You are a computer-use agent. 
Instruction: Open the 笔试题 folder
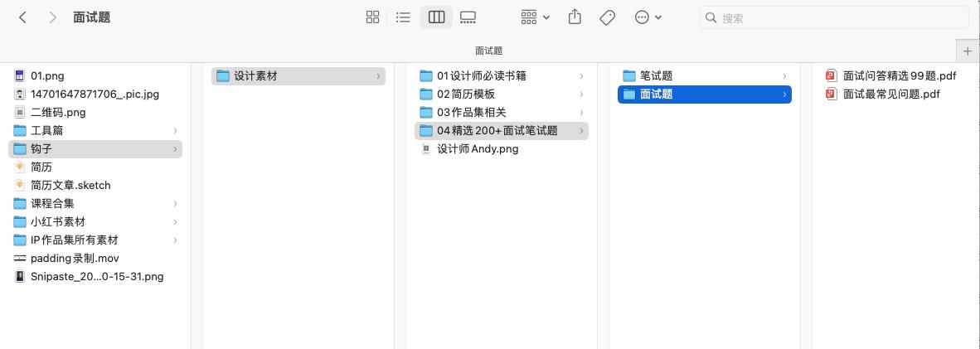pos(705,76)
